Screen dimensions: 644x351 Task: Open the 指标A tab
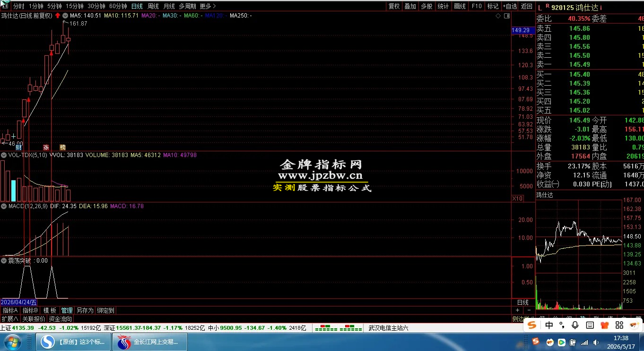10,310
